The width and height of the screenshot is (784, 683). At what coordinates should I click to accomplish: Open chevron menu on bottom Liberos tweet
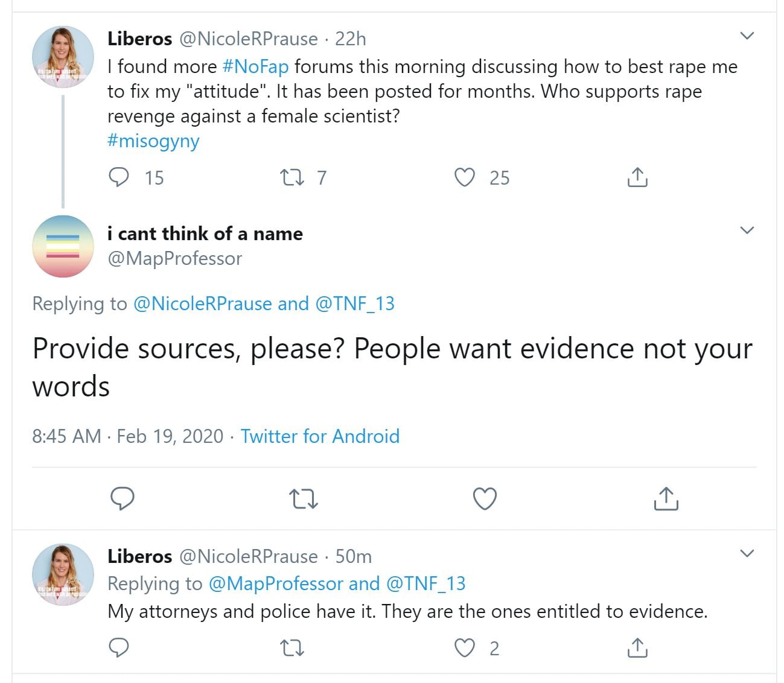pyautogui.click(x=747, y=554)
